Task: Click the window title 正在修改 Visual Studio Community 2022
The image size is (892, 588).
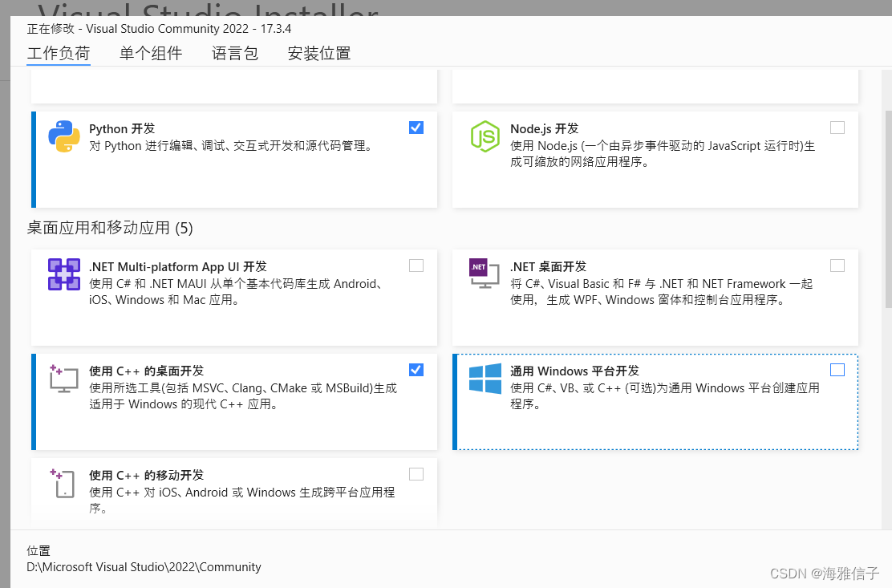Action: tap(159, 28)
